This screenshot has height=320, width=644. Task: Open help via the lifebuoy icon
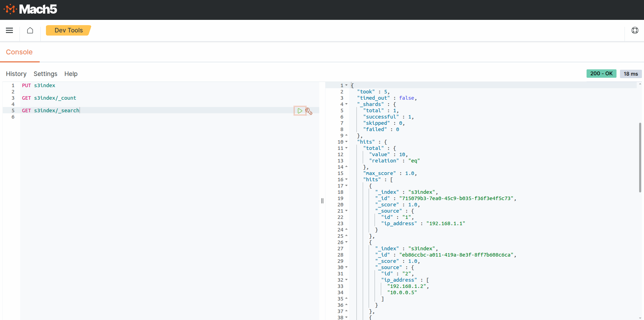635,30
